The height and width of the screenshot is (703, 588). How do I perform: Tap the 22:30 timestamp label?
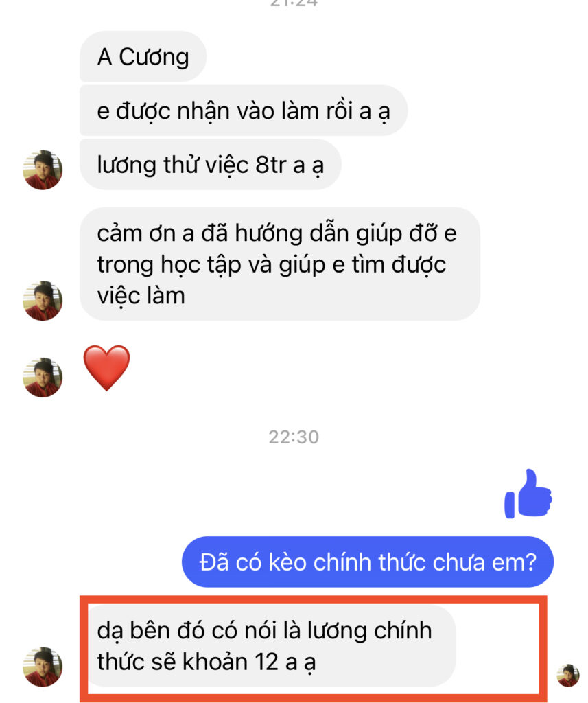(294, 437)
